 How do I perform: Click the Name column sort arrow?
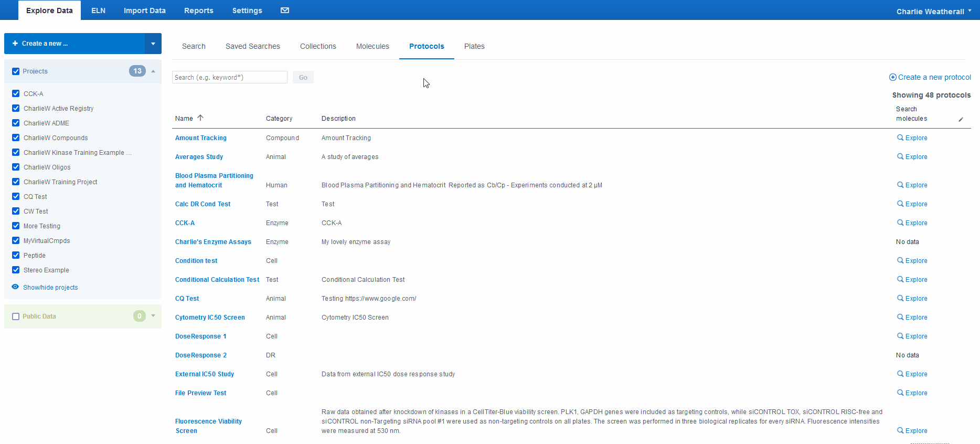click(x=200, y=118)
